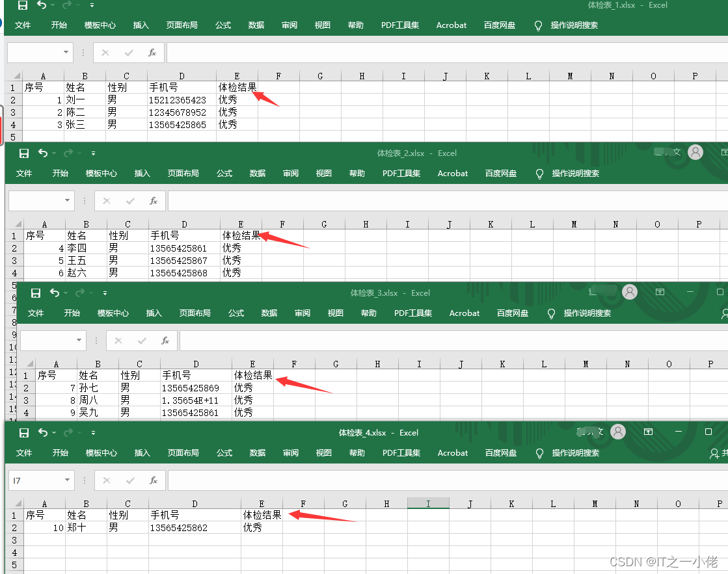The width and height of the screenshot is (728, 574).
Task: Click the user account avatar in 体检表_2.xlsx
Action: click(x=695, y=151)
